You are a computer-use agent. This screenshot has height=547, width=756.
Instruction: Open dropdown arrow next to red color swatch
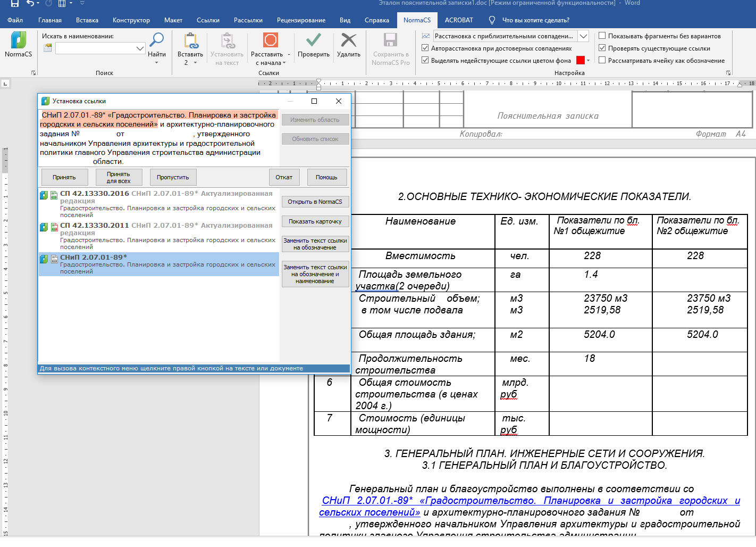[588, 61]
